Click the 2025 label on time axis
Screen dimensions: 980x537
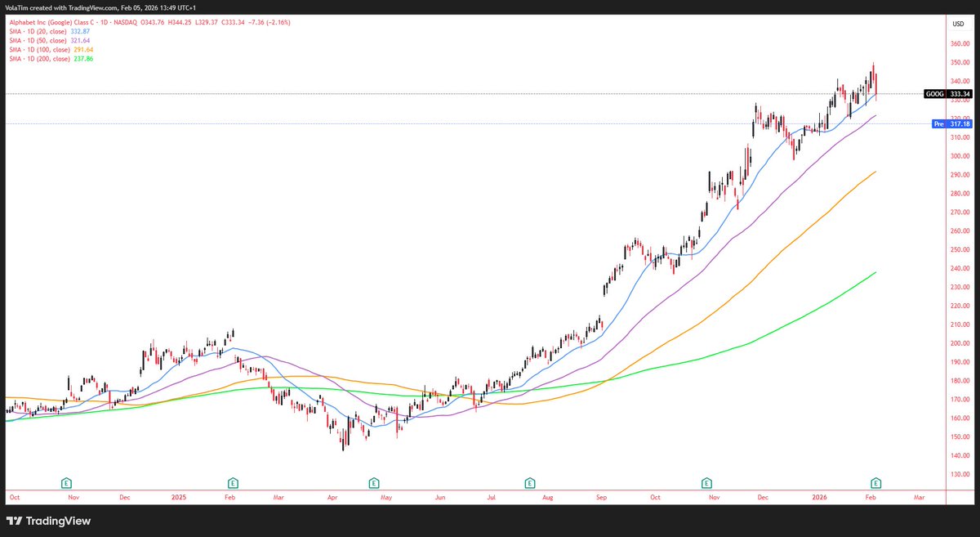180,496
